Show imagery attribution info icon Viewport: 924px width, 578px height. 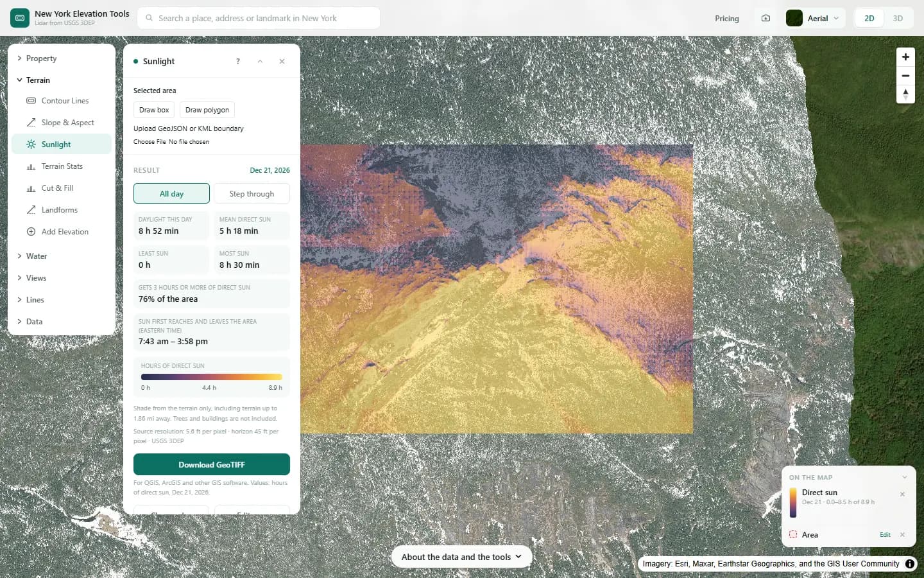click(910, 564)
